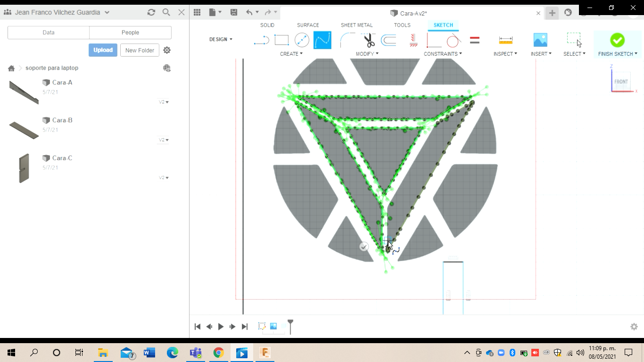Apply the Tangent constraint icon
Viewport: 644px width, 362px height.
pyautogui.click(x=454, y=41)
